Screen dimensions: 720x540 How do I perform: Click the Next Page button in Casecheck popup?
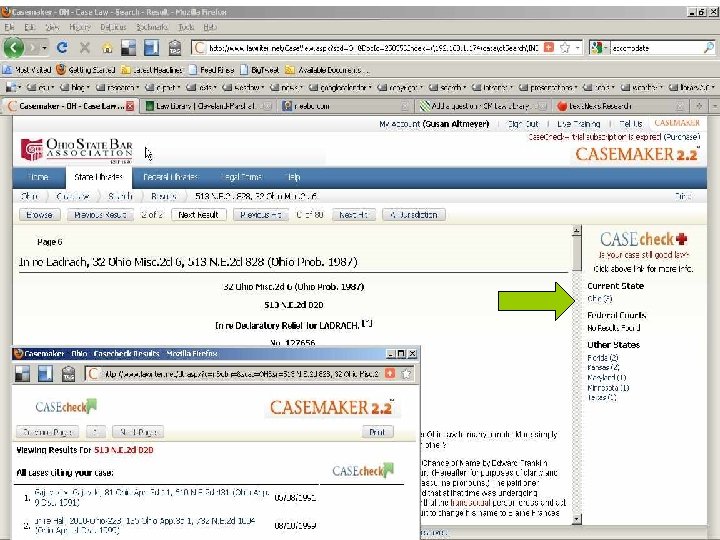pyautogui.click(x=138, y=432)
